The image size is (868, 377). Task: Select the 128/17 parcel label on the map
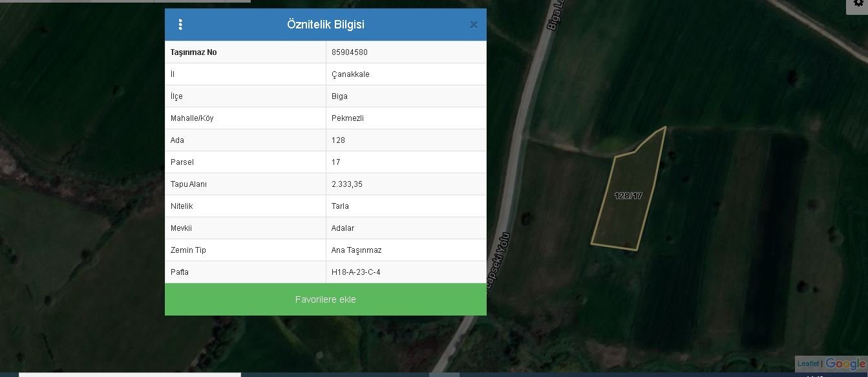628,195
